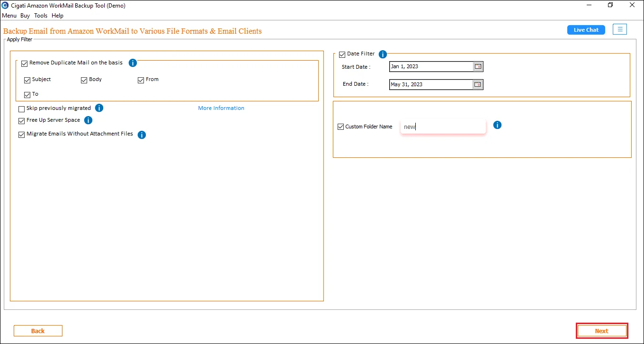The image size is (644, 344).
Task: Close the Cigati Backup Tool window
Action: click(632, 5)
